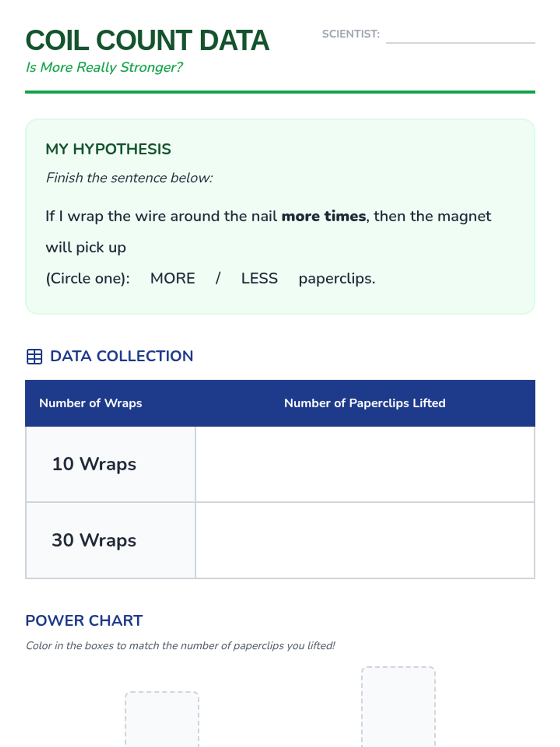Image resolution: width=560 pixels, height=747 pixels.
Task: Click the COIL COUNT DATA title
Action: [147, 40]
